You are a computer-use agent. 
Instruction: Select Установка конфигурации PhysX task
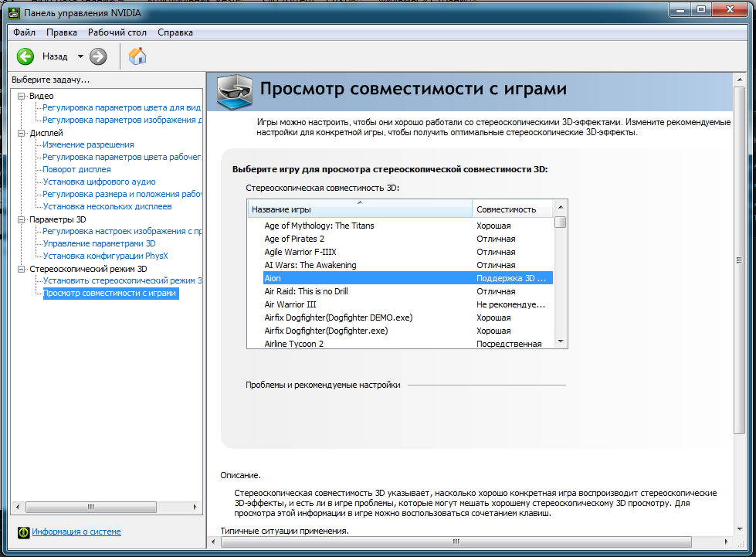tap(106, 256)
